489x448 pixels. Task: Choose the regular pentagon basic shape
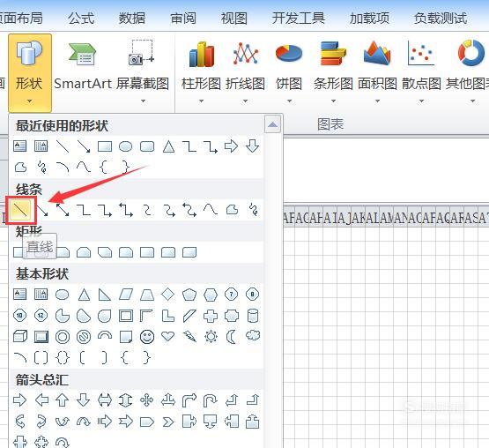189,295
